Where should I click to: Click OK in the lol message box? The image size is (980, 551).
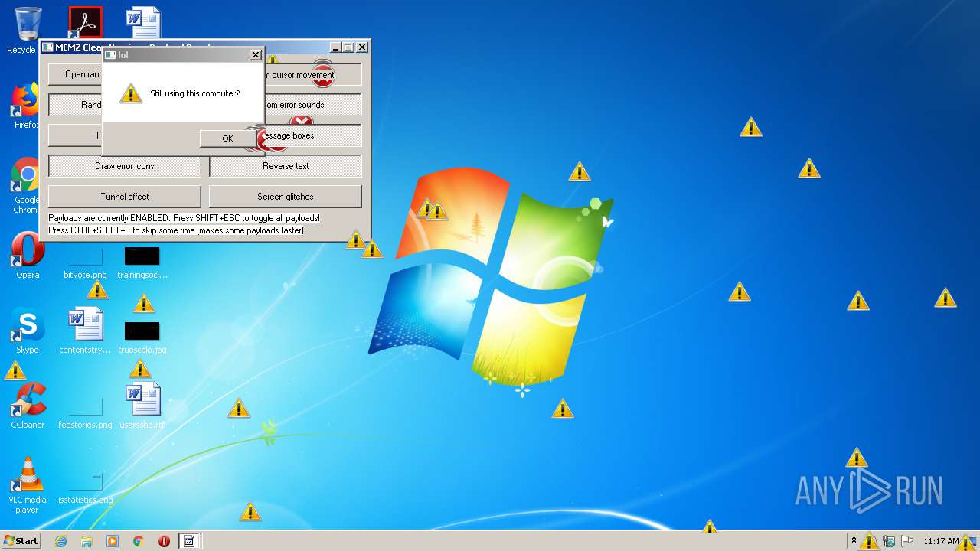(x=227, y=139)
